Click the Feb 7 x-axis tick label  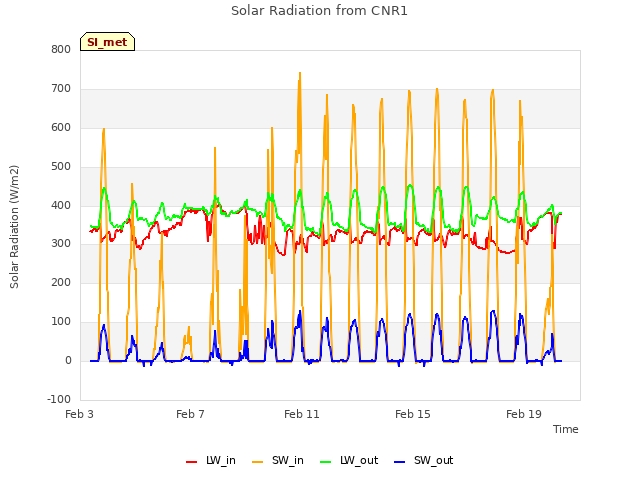click(x=190, y=414)
